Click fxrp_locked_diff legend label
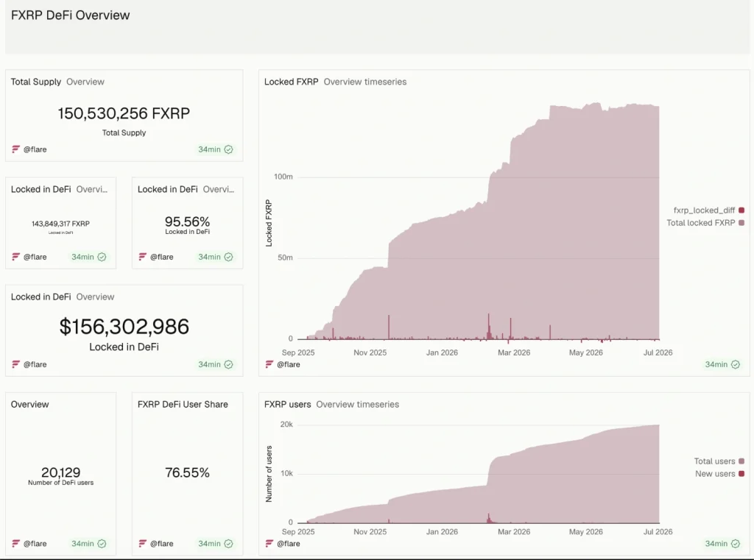 coord(704,210)
